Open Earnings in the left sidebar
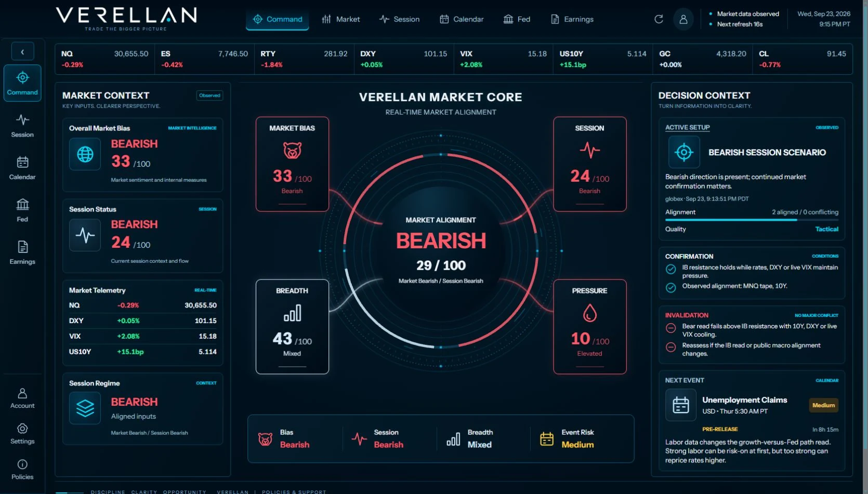 [22, 253]
